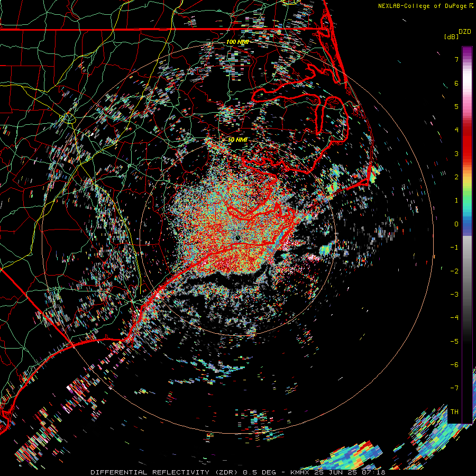Click the -3 value on the color scale
476x476 pixels.
click(x=454, y=295)
